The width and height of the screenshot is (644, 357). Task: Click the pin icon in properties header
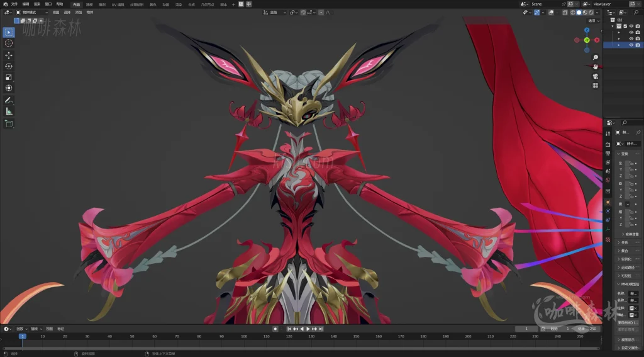click(638, 132)
